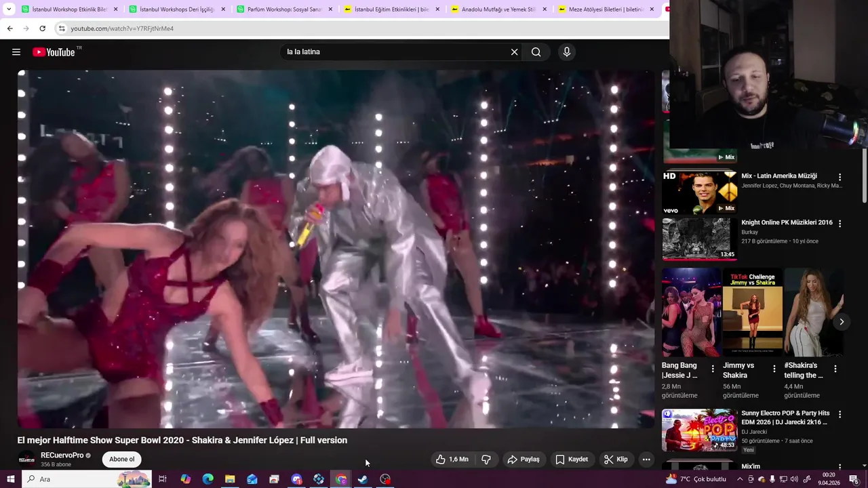Show next Shorts with right arrow
This screenshot has height=488, width=868.
click(842, 322)
